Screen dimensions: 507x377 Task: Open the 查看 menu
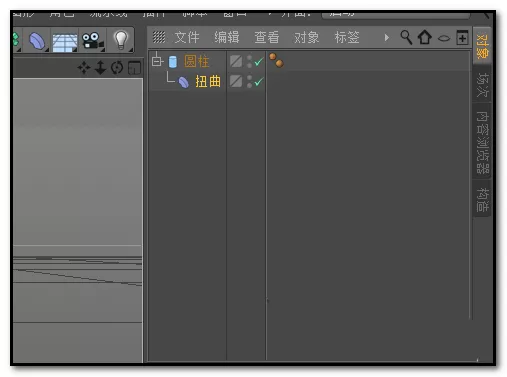tap(267, 37)
